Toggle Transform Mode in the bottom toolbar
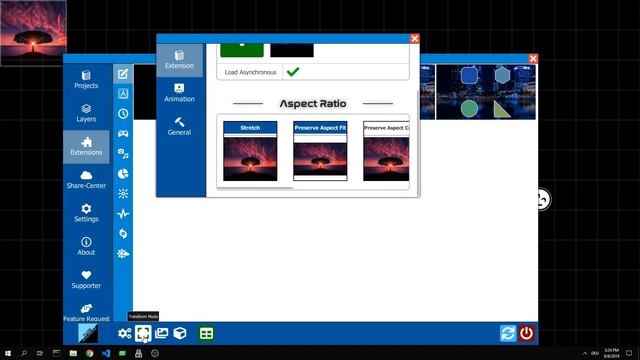This screenshot has height=360, width=640. coord(143,333)
